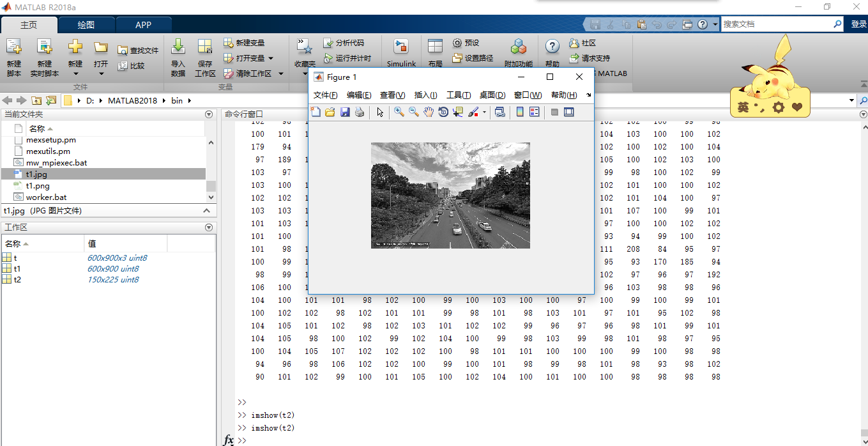Open Preferences with gear icon
Image resolution: width=868 pixels, height=446 pixels.
[x=466, y=43]
